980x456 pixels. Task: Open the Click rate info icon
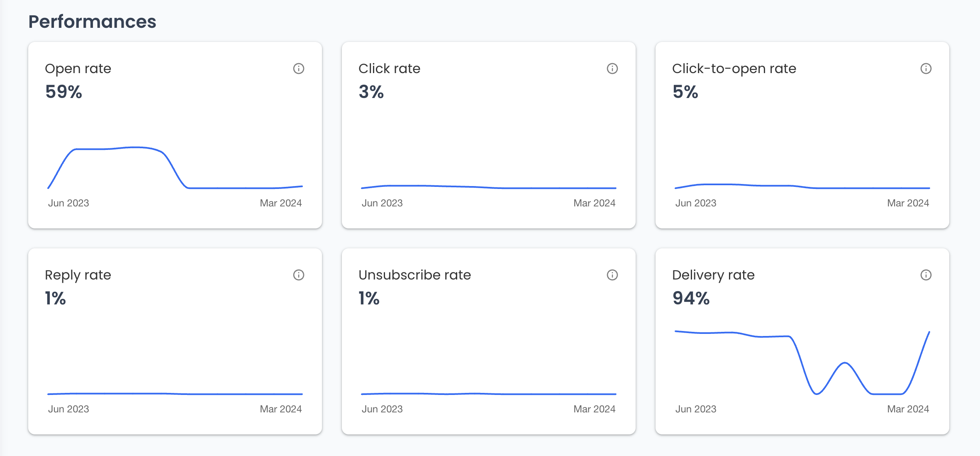[x=612, y=69]
